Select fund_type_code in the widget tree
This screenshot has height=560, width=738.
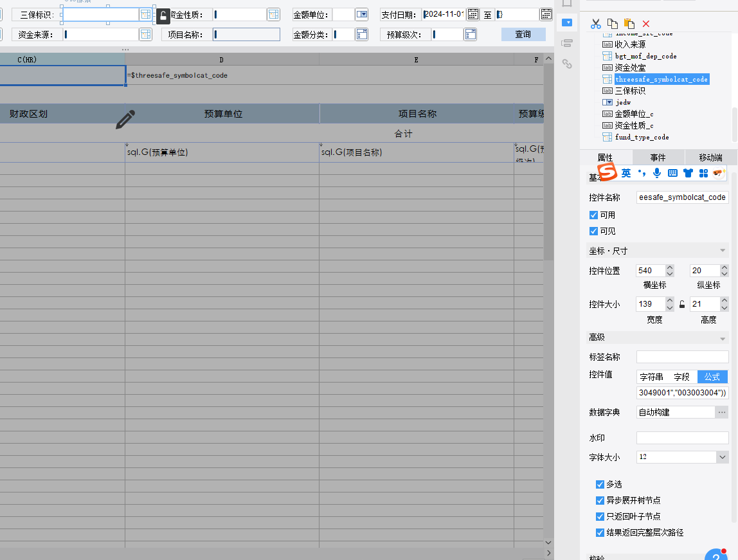[642, 137]
